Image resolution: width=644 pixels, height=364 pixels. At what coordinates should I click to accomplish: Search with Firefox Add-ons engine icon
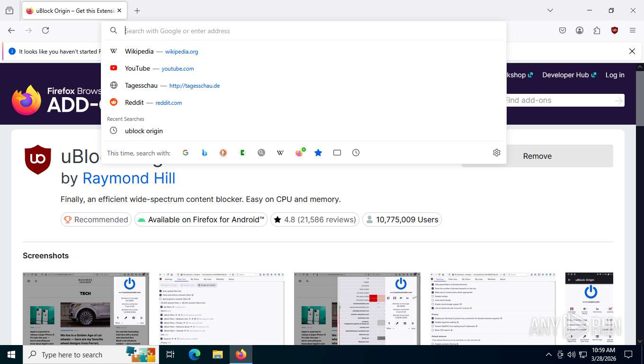[x=299, y=153]
